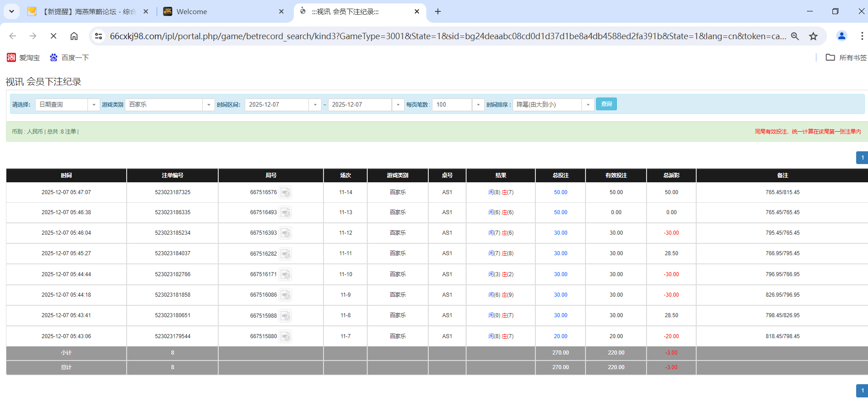Open the 爱淘宝 bookmark
Screen dimensions: 868x417
pyautogui.click(x=23, y=57)
